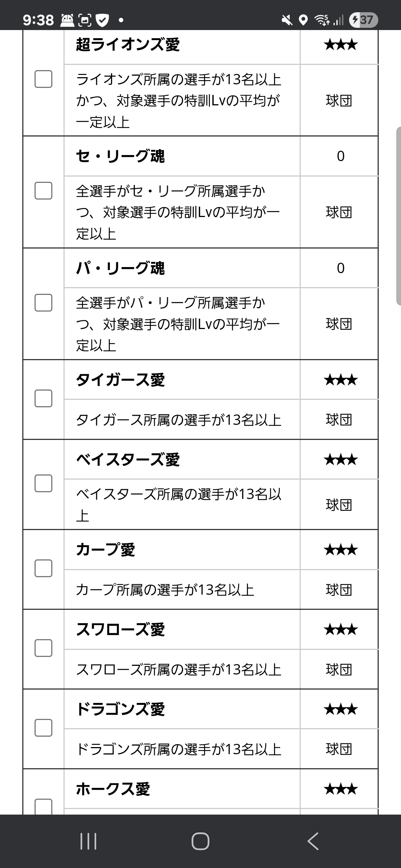This screenshot has height=868, width=401.
Task: Check the 超ライオンズ愛 checkbox
Action: point(43,79)
